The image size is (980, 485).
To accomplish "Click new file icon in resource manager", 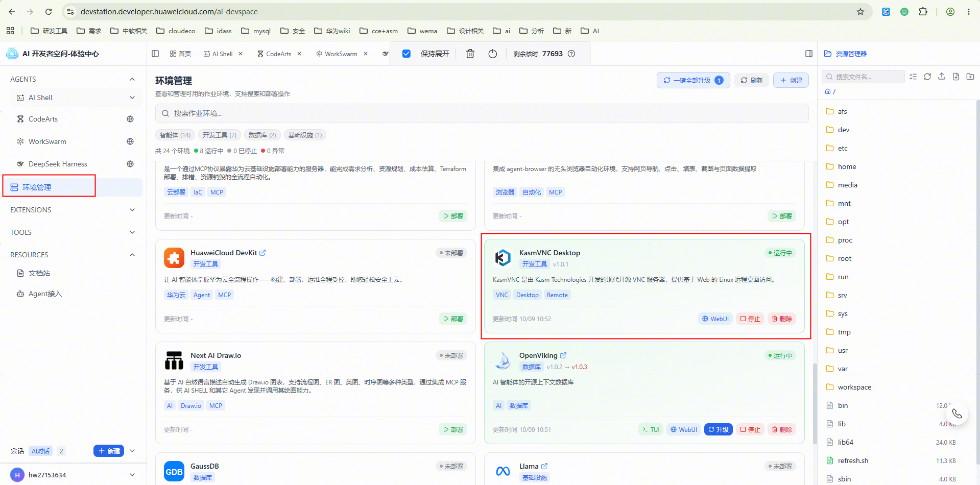I will coord(956,77).
